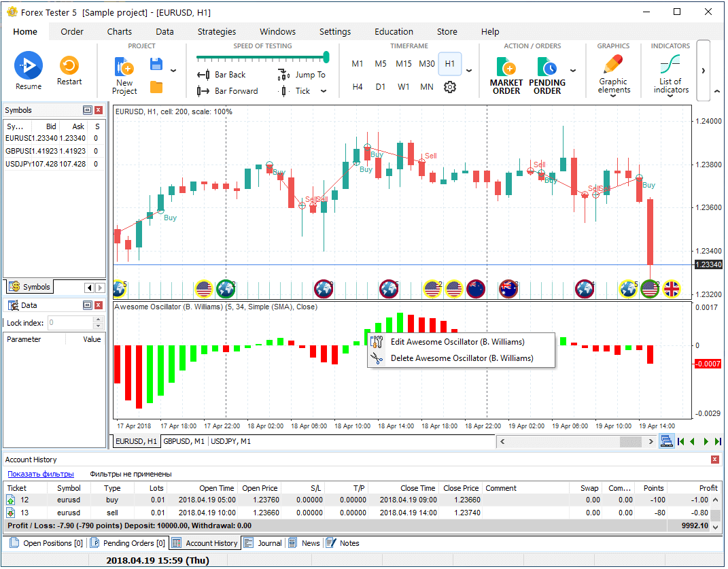Click the Restart icon

(x=69, y=65)
